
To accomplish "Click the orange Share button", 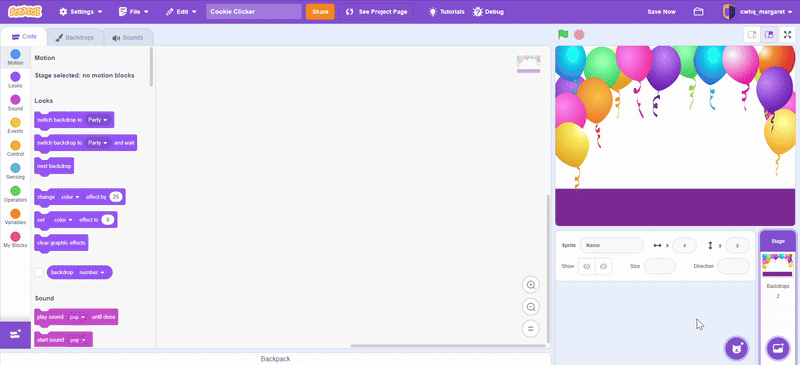I will click(x=320, y=11).
